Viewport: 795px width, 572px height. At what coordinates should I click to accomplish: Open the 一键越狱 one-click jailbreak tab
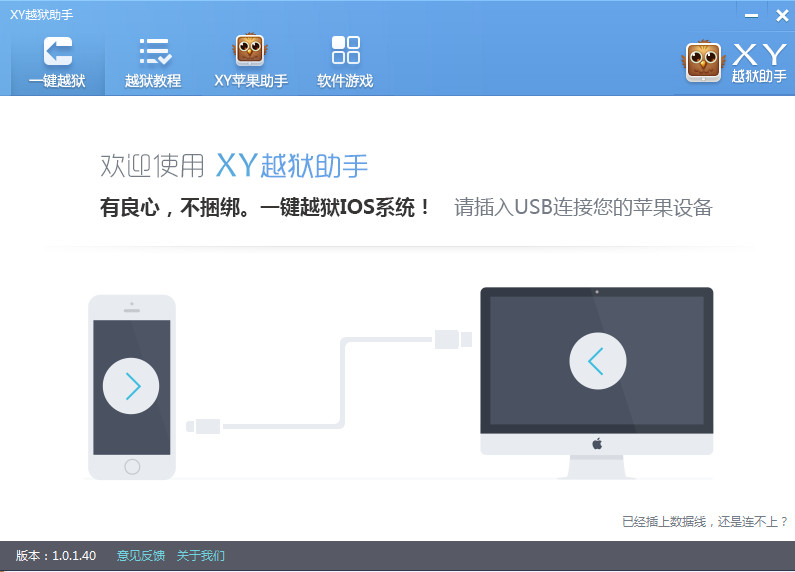pos(57,62)
